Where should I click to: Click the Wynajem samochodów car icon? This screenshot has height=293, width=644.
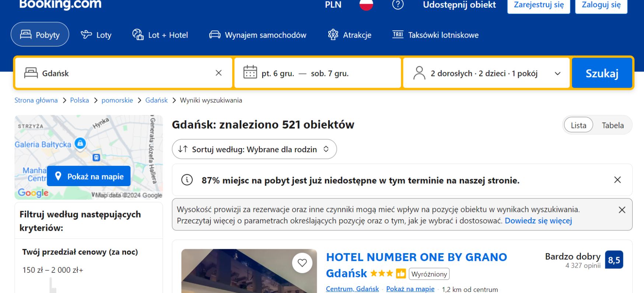point(215,35)
